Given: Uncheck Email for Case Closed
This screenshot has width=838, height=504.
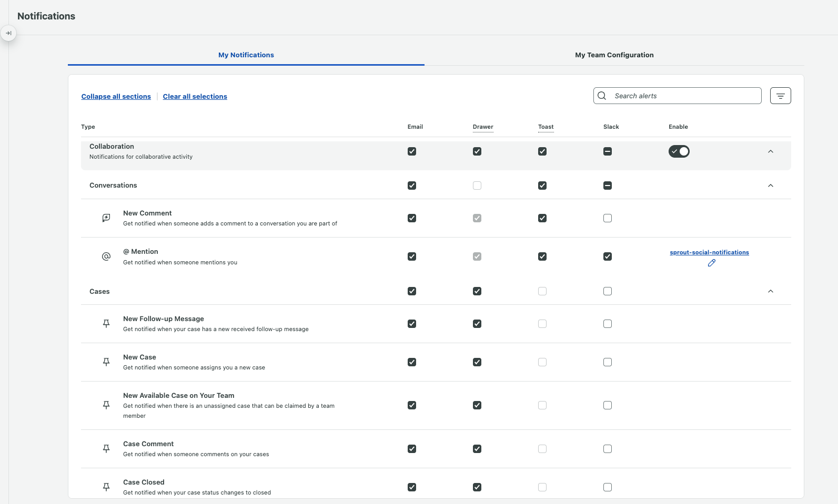Looking at the screenshot, I should [412, 487].
